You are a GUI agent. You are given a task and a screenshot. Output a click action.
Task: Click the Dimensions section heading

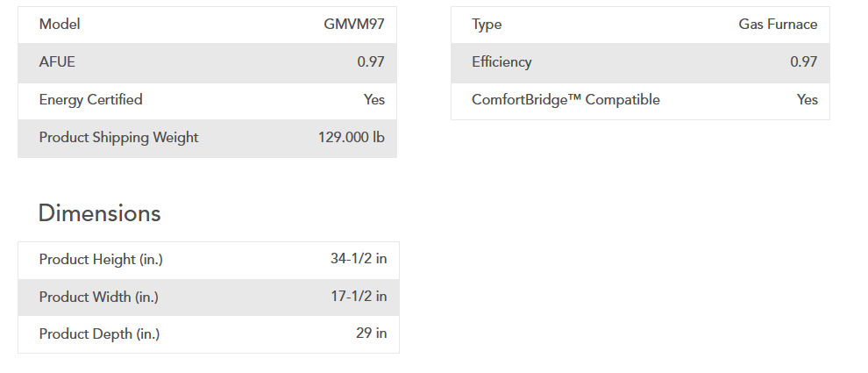coord(99,213)
